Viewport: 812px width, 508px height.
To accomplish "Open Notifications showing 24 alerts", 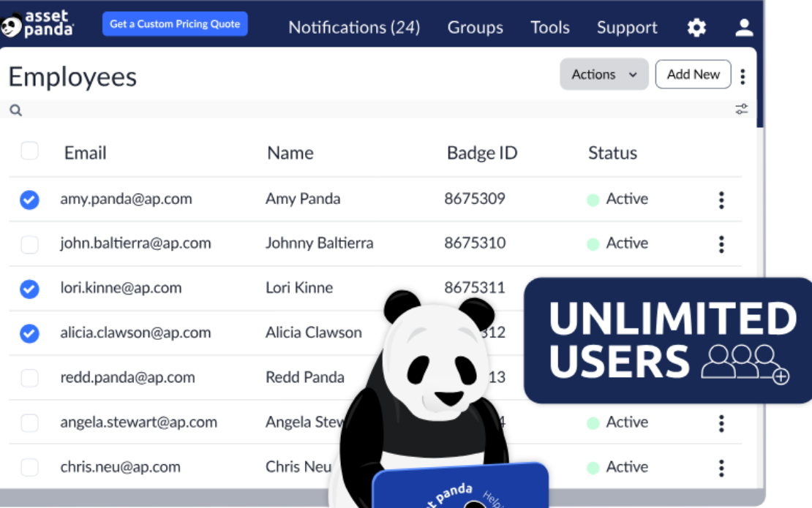I will pyautogui.click(x=354, y=27).
